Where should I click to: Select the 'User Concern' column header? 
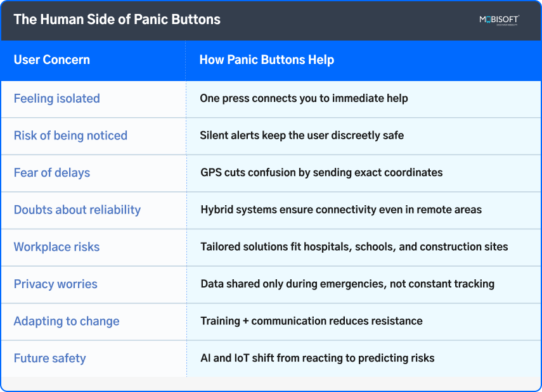tap(52, 61)
